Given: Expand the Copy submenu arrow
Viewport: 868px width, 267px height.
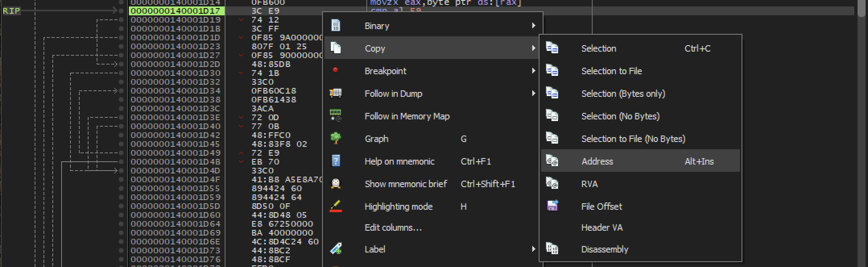Looking at the screenshot, I should (534, 48).
